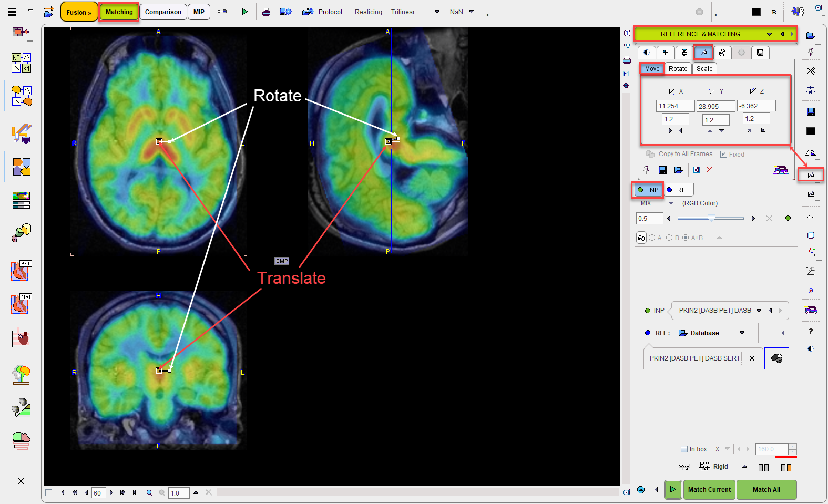The height and width of the screenshot is (504, 828).
Task: Open the kinetic modeling K2/K1 tool
Action: (22, 63)
